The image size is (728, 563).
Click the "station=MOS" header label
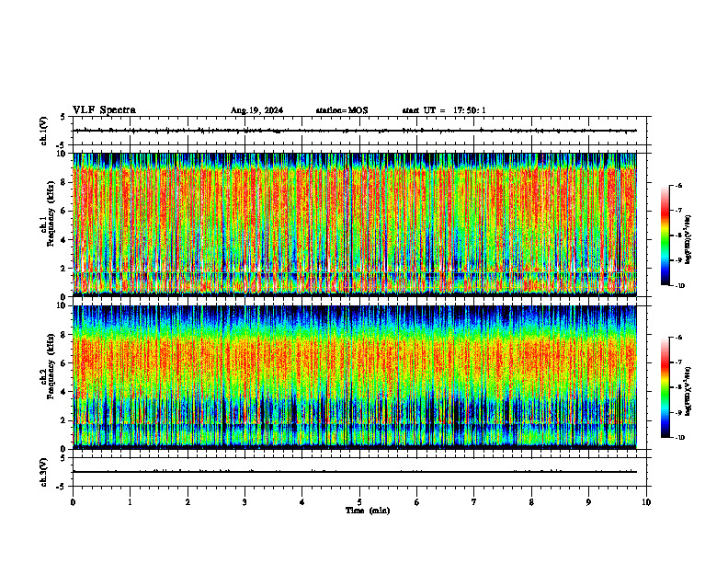[342, 110]
